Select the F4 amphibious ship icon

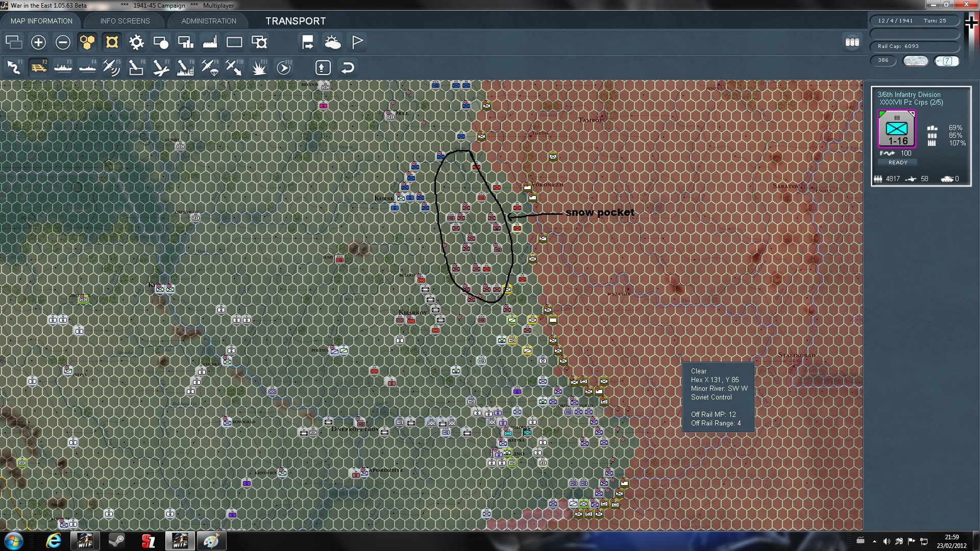pos(87,67)
